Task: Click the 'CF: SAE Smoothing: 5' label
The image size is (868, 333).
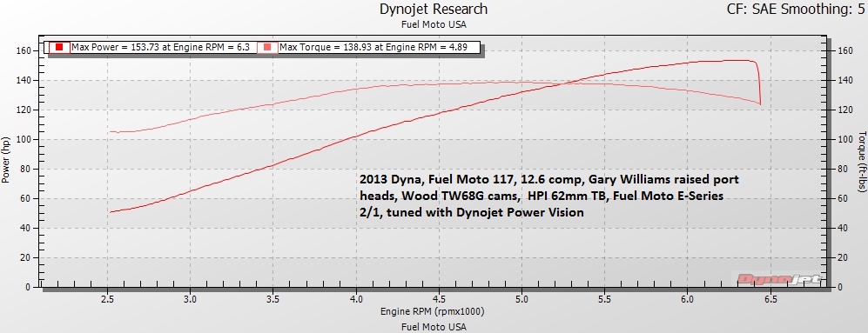Action: pyautogui.click(x=796, y=10)
